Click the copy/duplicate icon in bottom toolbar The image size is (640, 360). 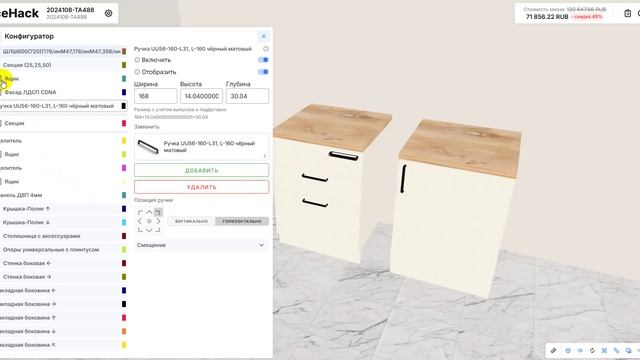click(x=629, y=350)
